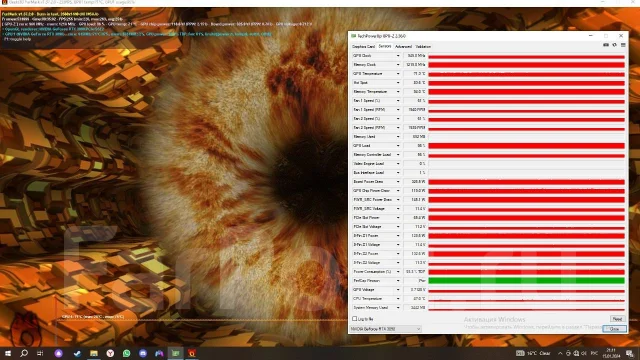The image size is (640, 360).
Task: Open WhatsApp from the taskbar
Action: (127, 353)
